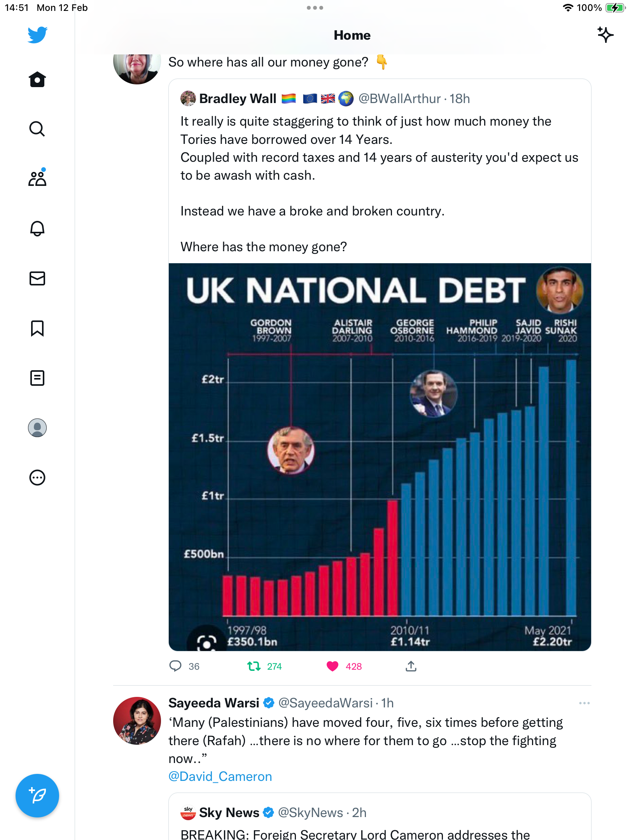Open Messages envelope icon
The height and width of the screenshot is (840, 630).
(37, 278)
